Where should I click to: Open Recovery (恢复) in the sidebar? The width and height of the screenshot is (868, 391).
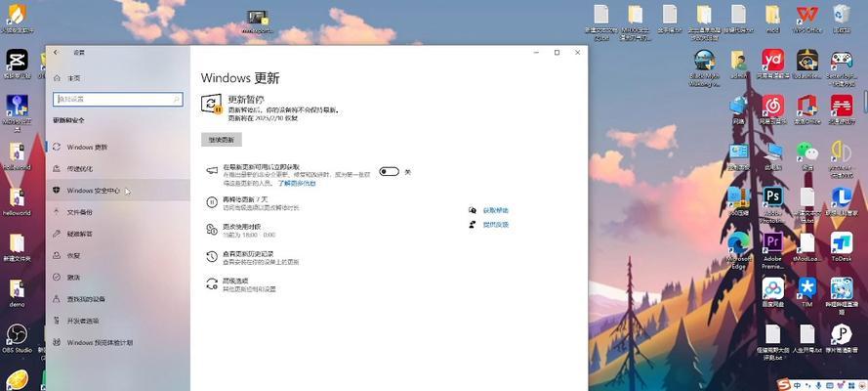(x=118, y=255)
